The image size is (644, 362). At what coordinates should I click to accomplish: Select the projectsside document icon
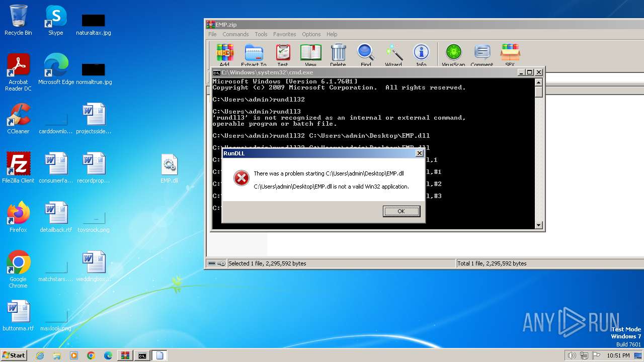coord(94,119)
